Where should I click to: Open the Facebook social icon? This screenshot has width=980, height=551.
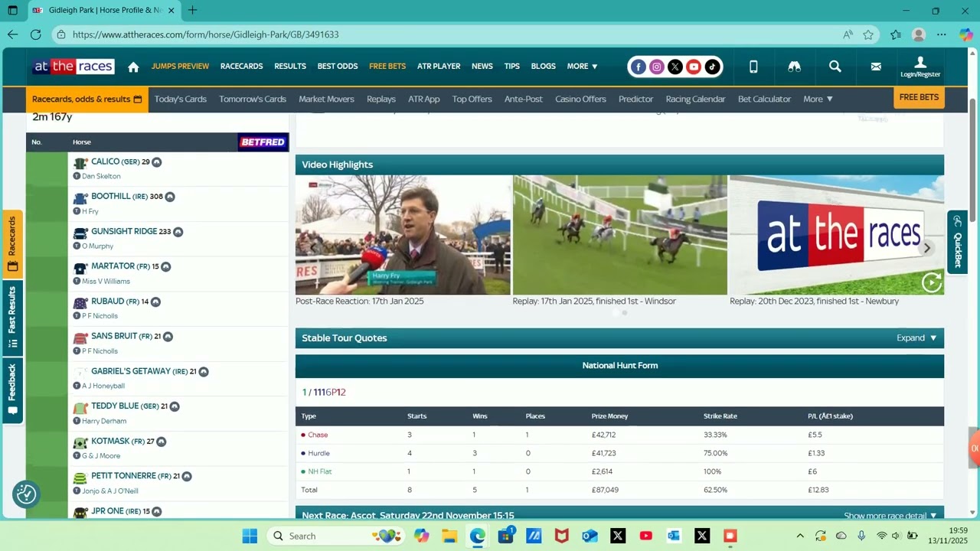[639, 67]
